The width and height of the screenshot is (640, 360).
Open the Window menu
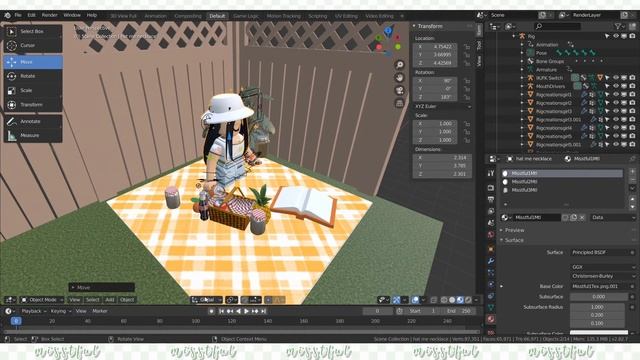[72, 15]
